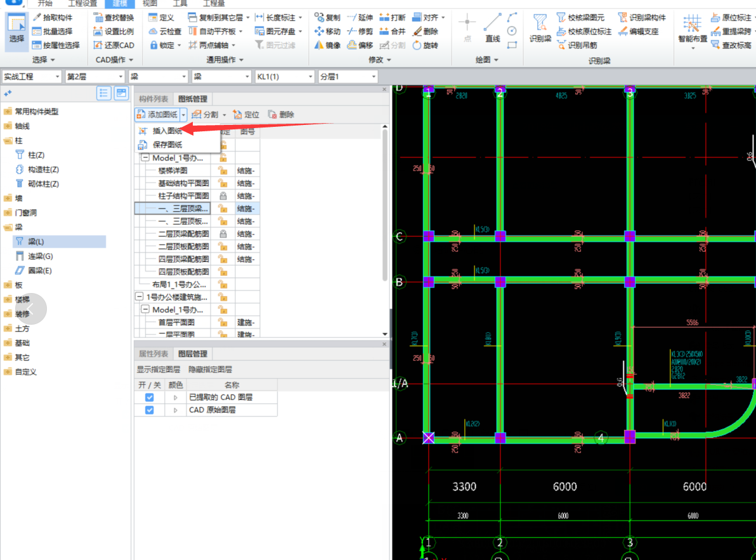The height and width of the screenshot is (560, 756).
Task: Switch to the 图纸管理 tab
Action: [192, 99]
